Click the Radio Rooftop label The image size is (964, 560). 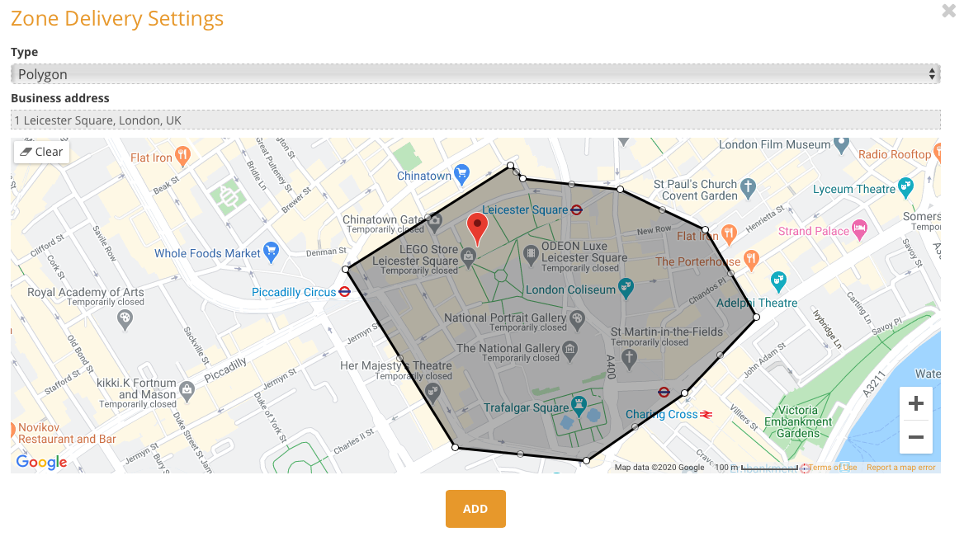pyautogui.click(x=895, y=154)
